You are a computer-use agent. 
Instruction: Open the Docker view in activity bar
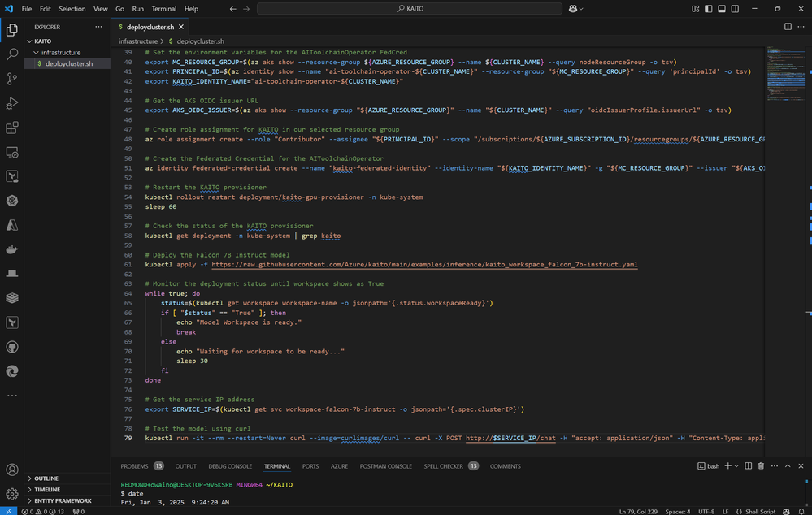click(12, 249)
